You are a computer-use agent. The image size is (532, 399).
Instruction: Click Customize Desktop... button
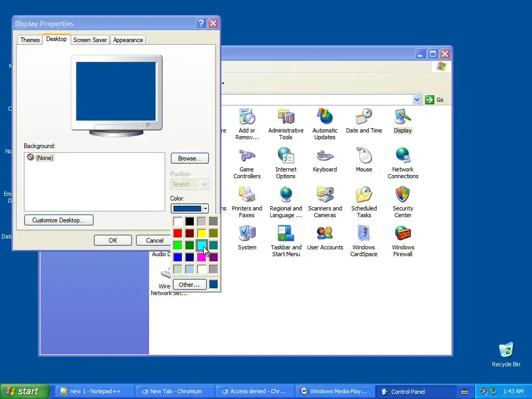point(59,220)
